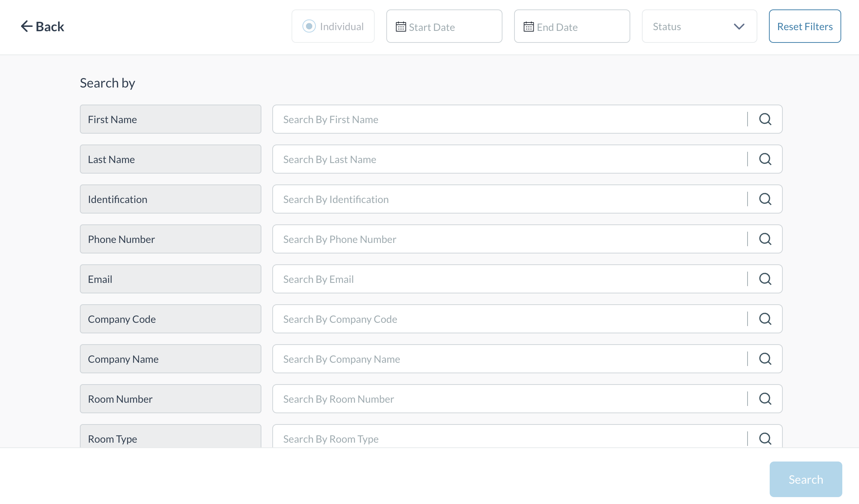Click the Start Date calendar icon
Screen dimensions: 859x504
[401, 27]
